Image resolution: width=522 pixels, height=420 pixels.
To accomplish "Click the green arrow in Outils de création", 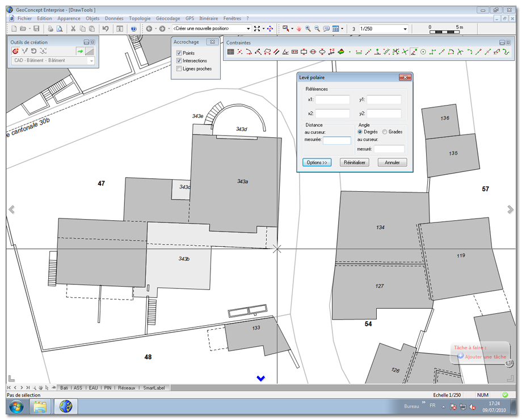I will click(80, 51).
